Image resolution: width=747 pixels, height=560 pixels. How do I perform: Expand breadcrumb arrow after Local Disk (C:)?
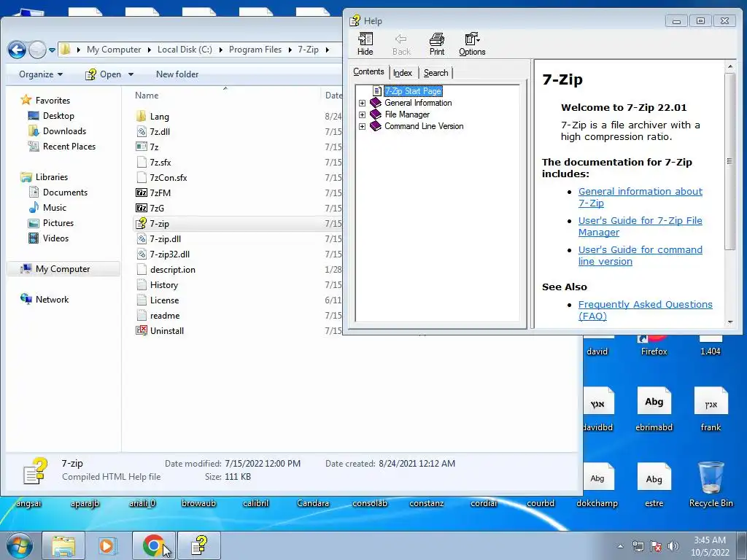(x=220, y=50)
